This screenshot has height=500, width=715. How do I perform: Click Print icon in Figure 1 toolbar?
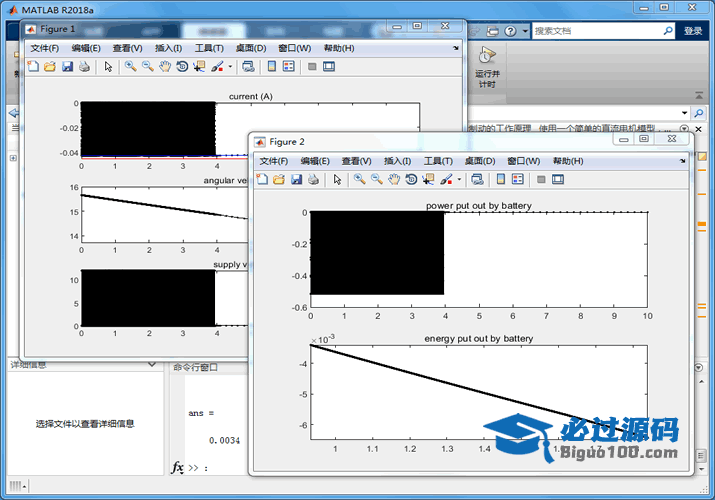84,67
